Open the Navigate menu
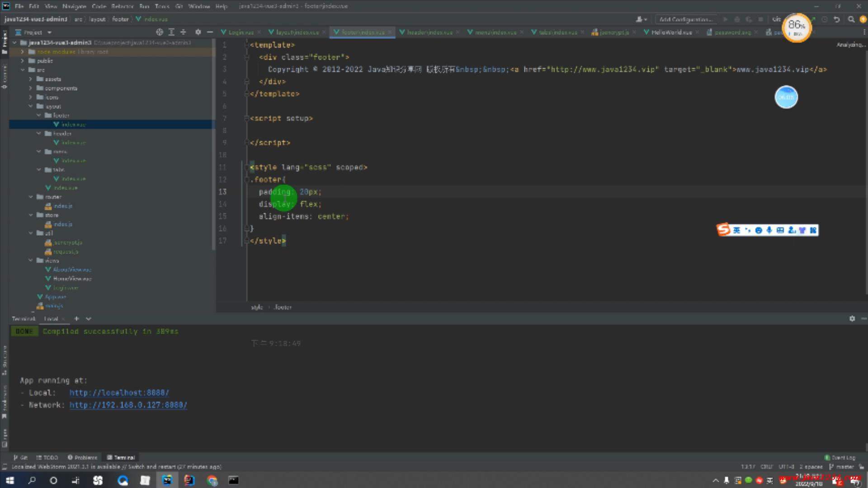 tap(74, 6)
